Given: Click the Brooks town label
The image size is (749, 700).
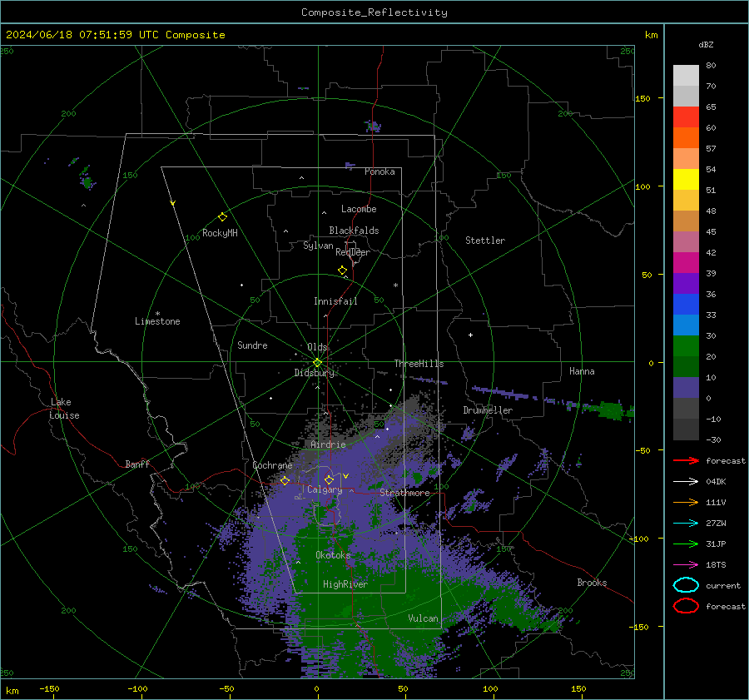Looking at the screenshot, I should (x=592, y=583).
